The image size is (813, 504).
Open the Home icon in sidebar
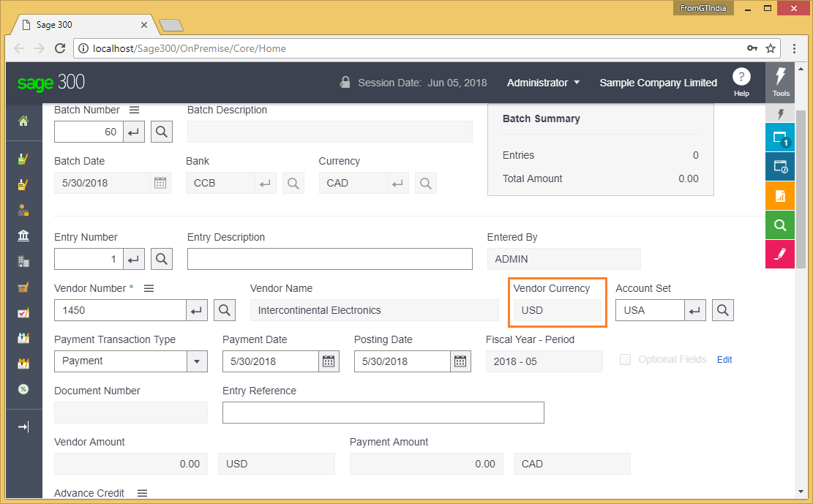pyautogui.click(x=23, y=121)
